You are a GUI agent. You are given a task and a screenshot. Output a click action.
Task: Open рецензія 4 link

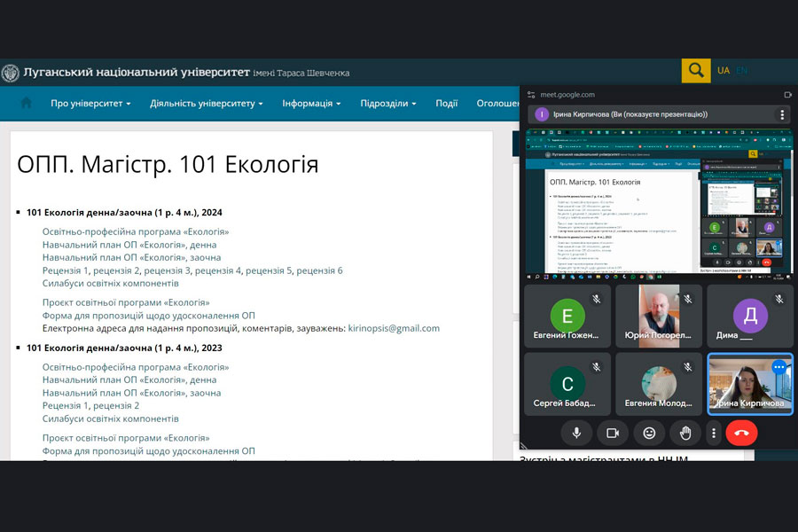pyautogui.click(x=218, y=270)
